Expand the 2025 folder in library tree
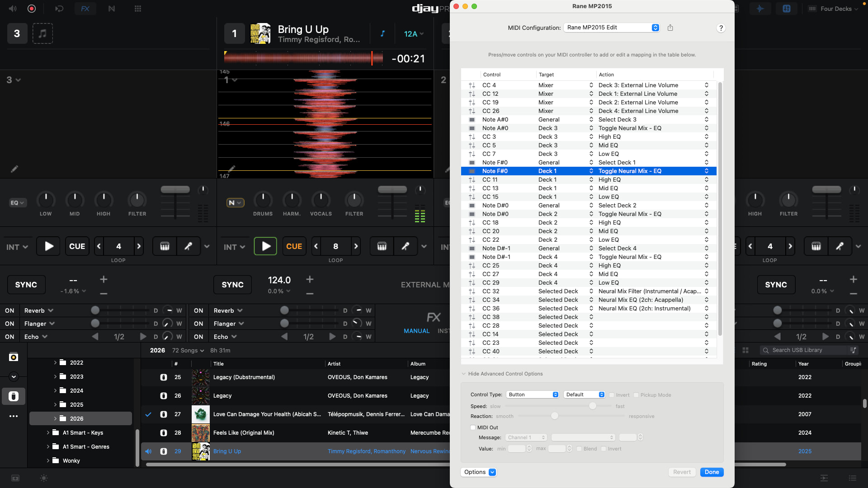 pyautogui.click(x=55, y=404)
